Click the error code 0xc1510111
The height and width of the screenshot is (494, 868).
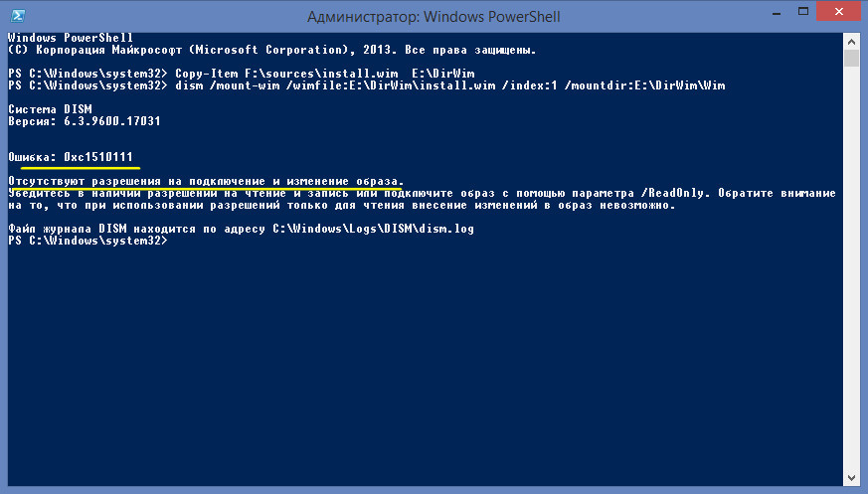[x=98, y=157]
